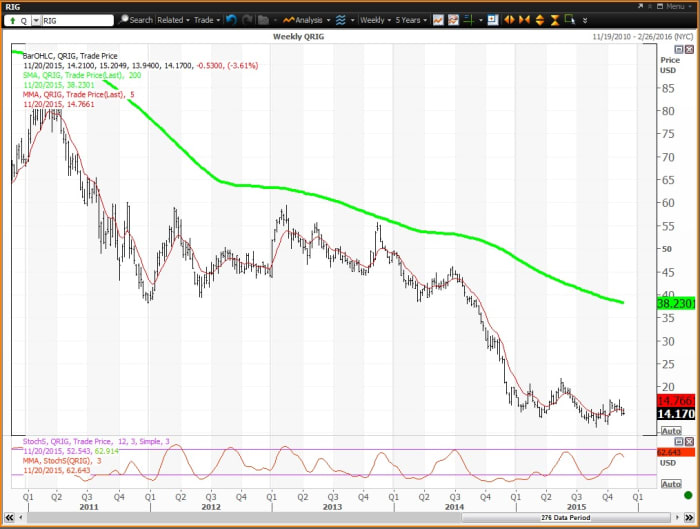Undo the last chart action
700x529 pixels.
232,20
